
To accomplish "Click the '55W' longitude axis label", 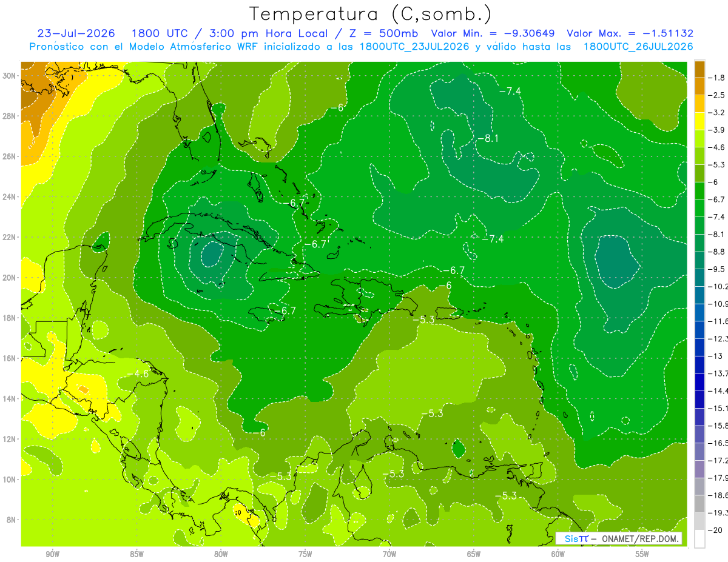I will click(642, 554).
